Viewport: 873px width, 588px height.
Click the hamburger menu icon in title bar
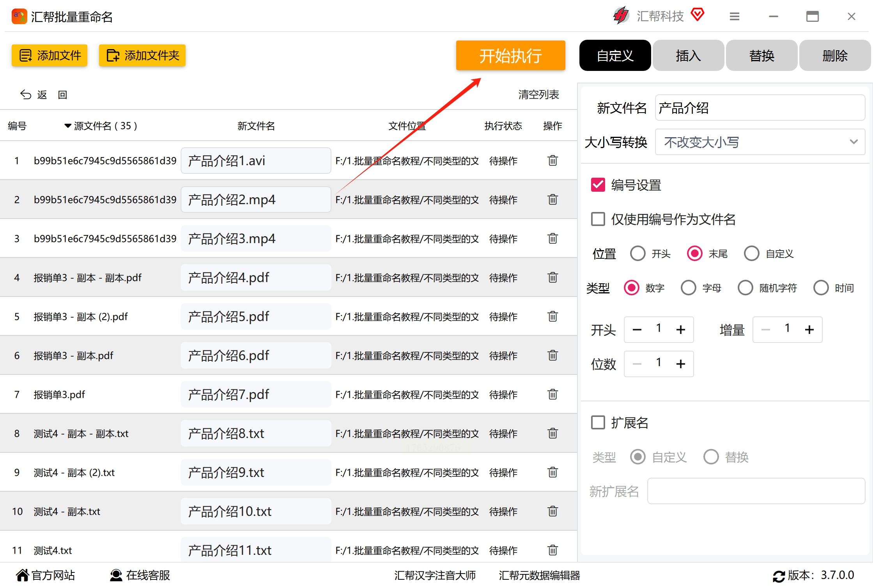point(734,16)
